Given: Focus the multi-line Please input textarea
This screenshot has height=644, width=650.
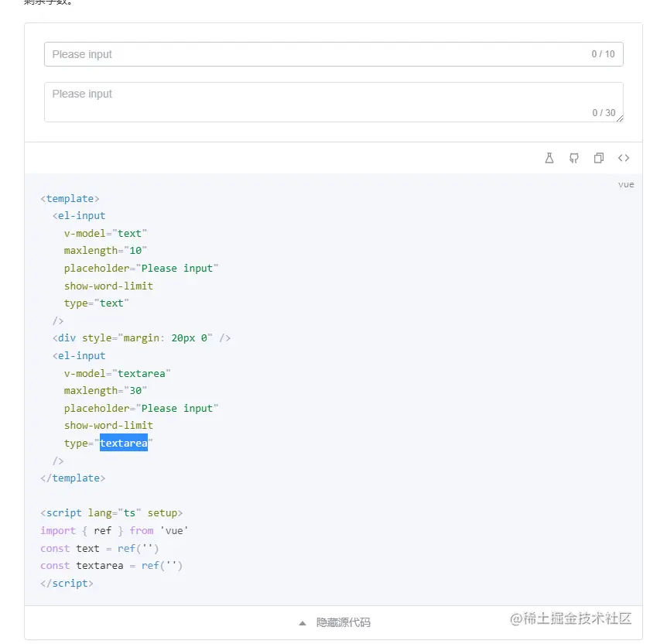Looking at the screenshot, I should [x=334, y=102].
